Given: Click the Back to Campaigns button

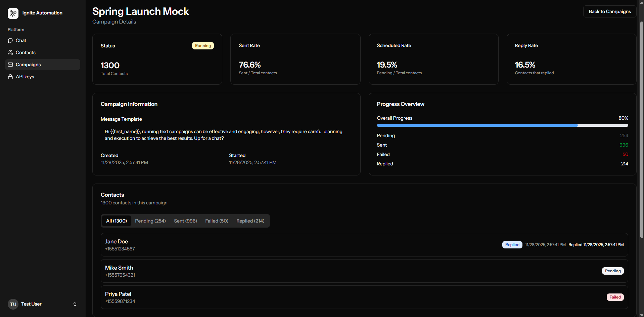Looking at the screenshot, I should point(609,11).
